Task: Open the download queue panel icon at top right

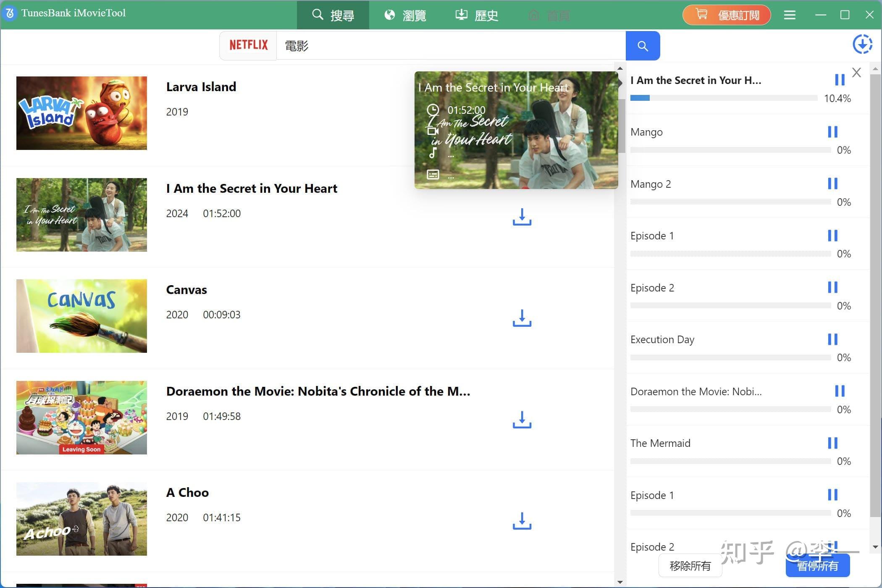Action: tap(863, 44)
